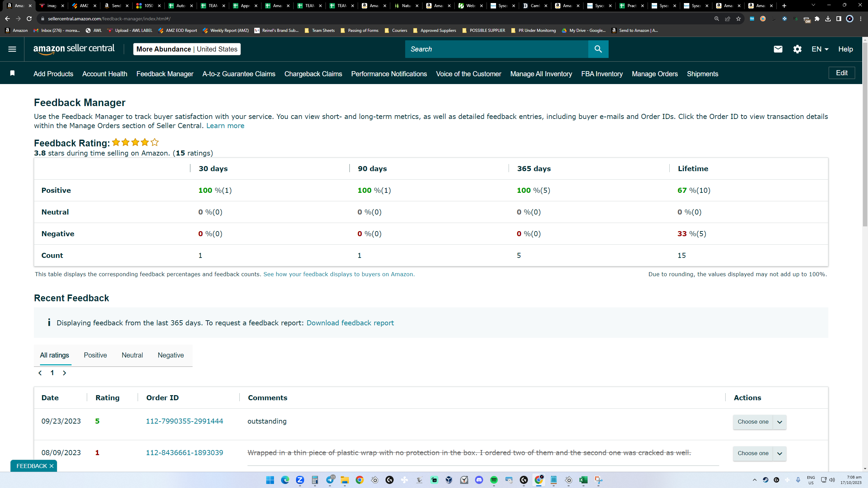Focus the Seller Central search field

pos(497,49)
